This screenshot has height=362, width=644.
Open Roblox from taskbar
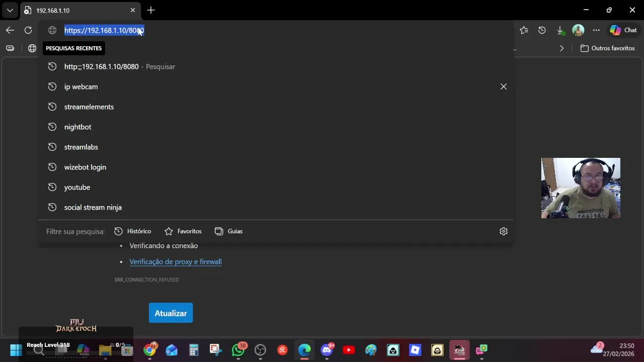click(415, 350)
